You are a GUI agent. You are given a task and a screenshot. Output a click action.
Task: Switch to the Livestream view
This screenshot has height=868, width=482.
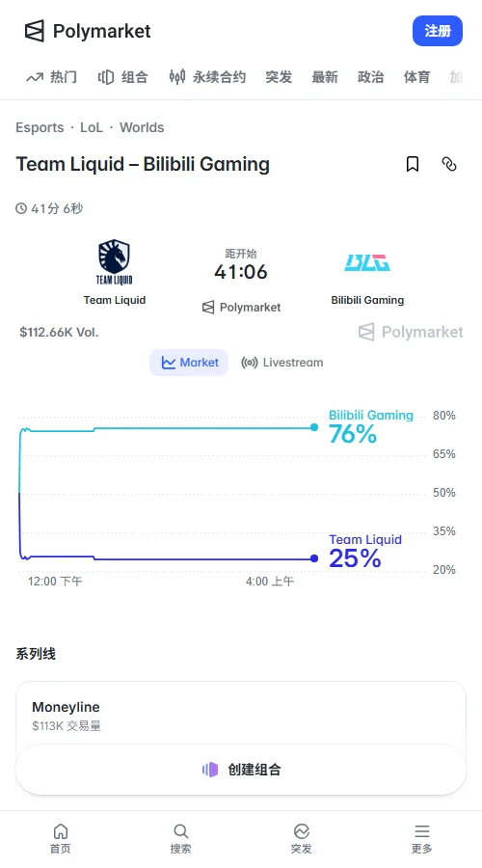pyautogui.click(x=282, y=363)
